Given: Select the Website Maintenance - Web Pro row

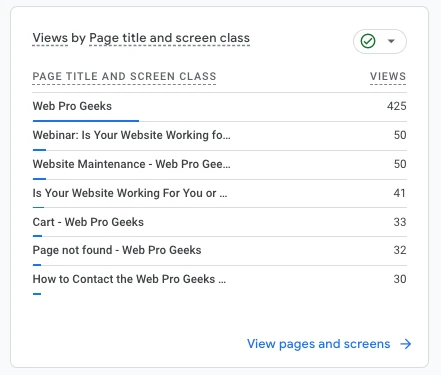Looking at the screenshot, I should click(219, 165).
